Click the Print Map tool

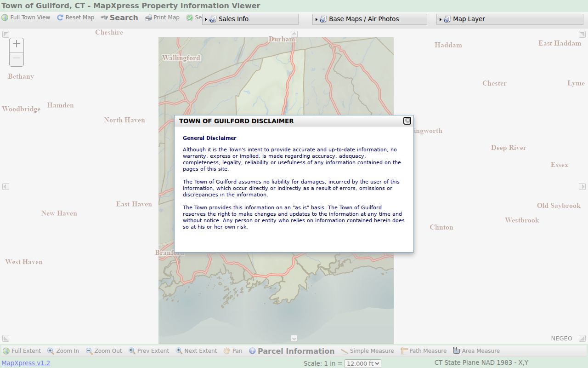162,17
